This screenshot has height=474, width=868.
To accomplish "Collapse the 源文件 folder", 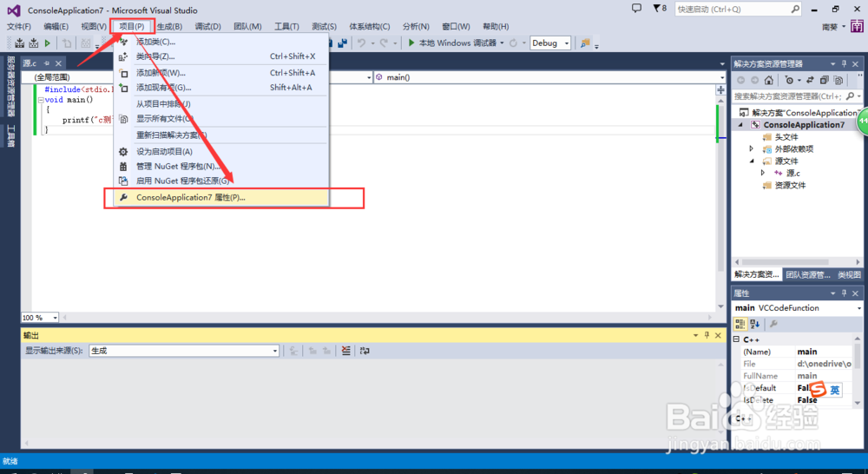I will (x=751, y=161).
